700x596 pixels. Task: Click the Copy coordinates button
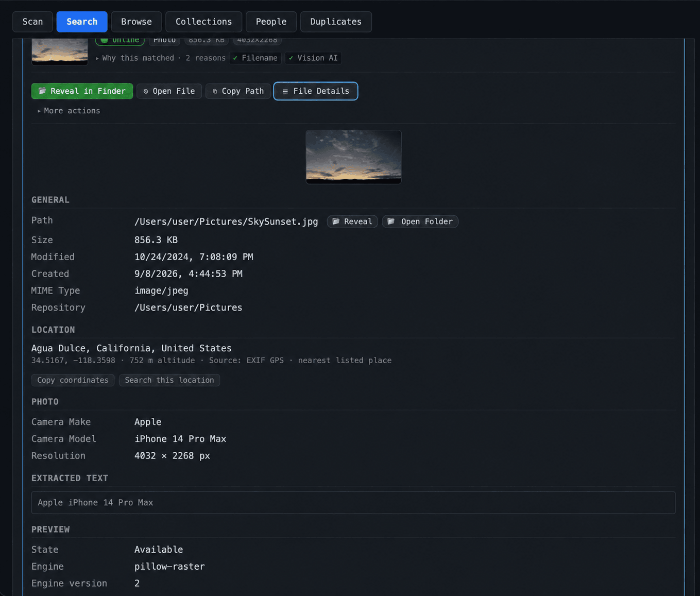73,380
